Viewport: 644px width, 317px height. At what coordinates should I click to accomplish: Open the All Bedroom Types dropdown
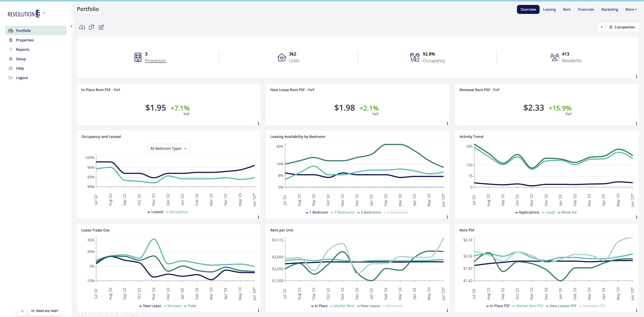click(x=169, y=148)
